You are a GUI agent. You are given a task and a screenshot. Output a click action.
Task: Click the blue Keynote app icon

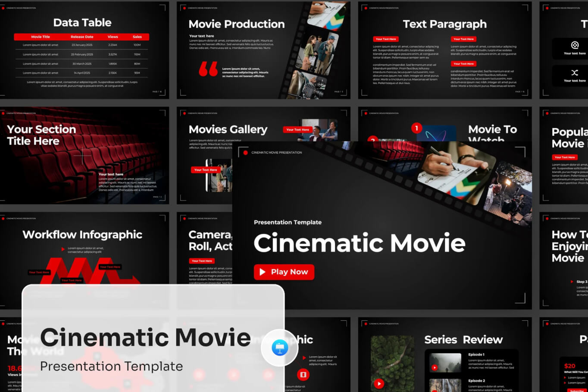tap(280, 348)
